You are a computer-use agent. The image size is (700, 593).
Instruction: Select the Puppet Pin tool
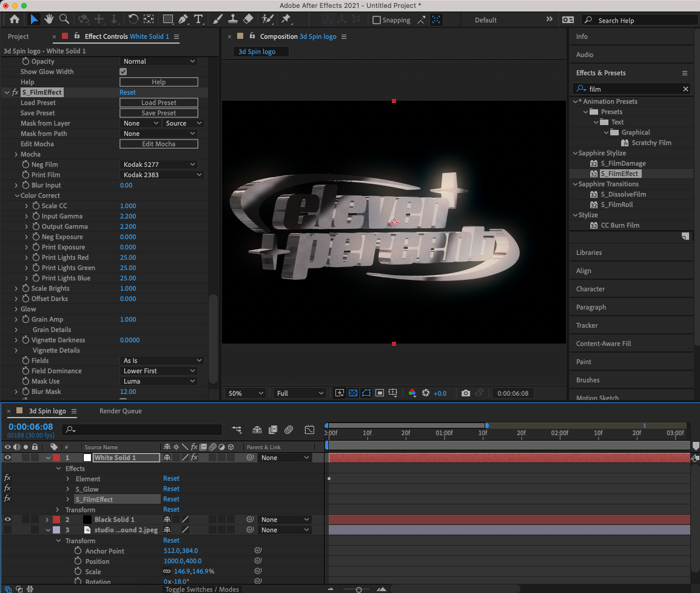pyautogui.click(x=286, y=19)
